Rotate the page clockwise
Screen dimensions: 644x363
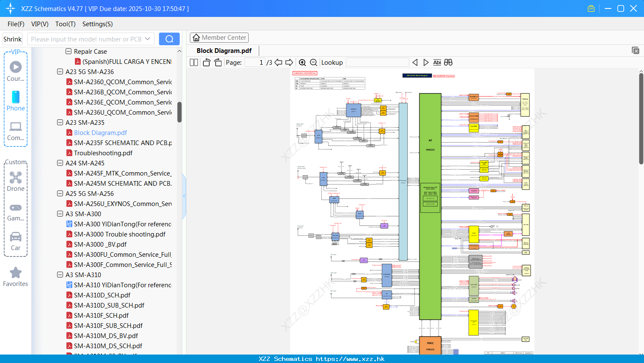(218, 62)
